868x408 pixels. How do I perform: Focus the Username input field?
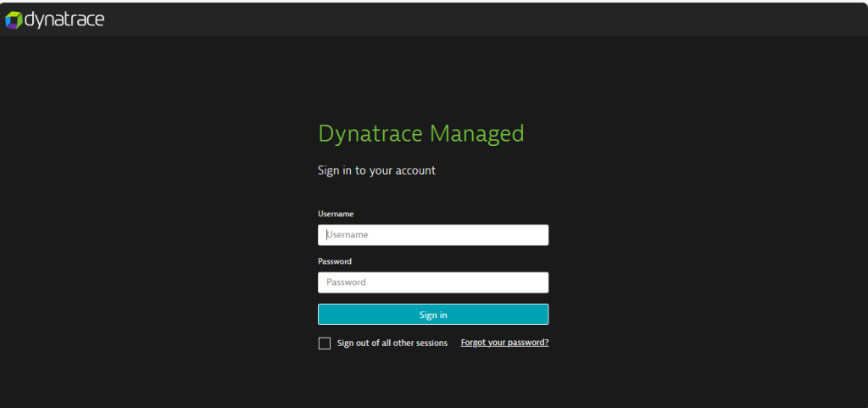point(433,235)
